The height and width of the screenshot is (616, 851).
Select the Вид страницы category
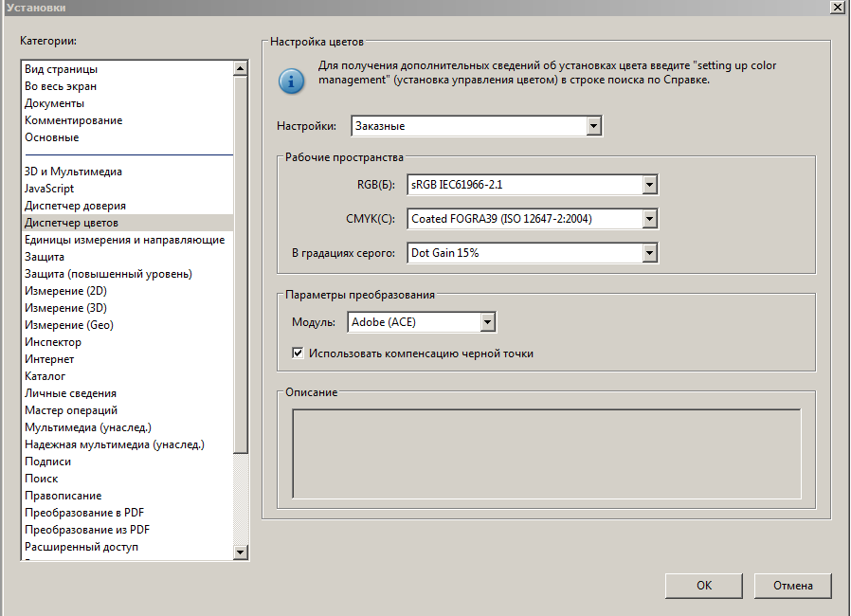[61, 69]
